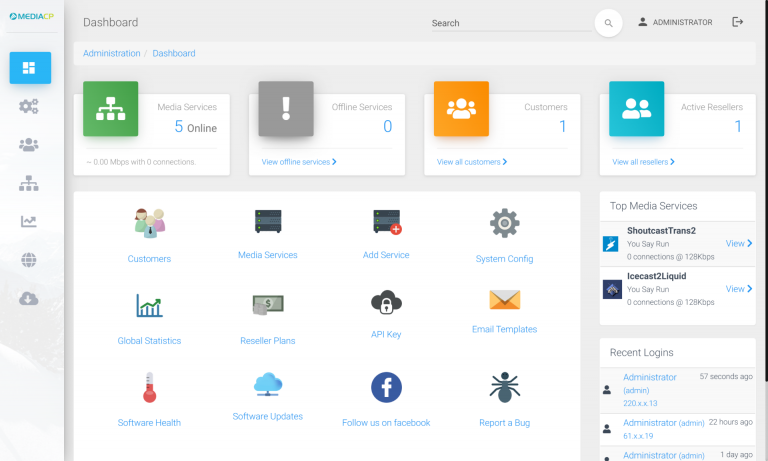Click View all customers link
The image size is (768, 461).
472,161
